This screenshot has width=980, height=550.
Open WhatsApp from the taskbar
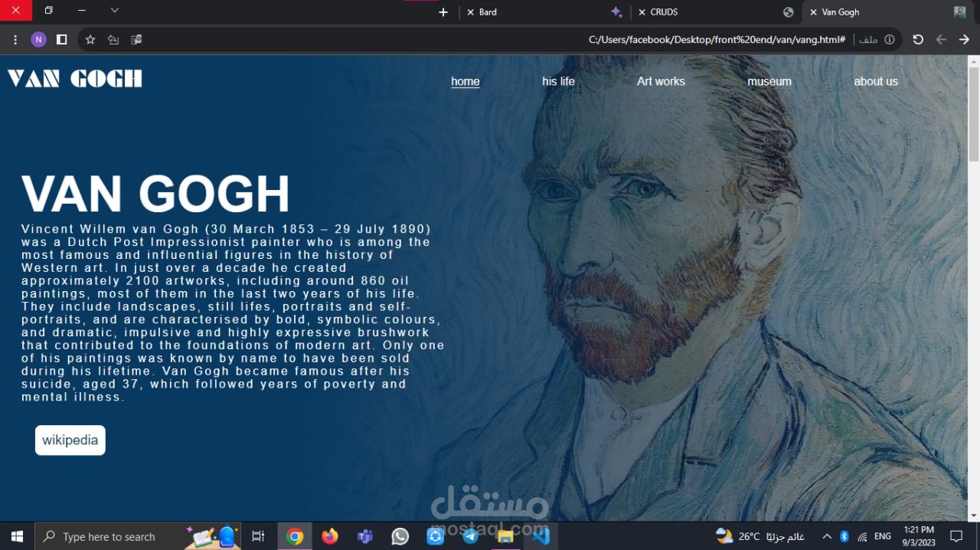coord(400,536)
